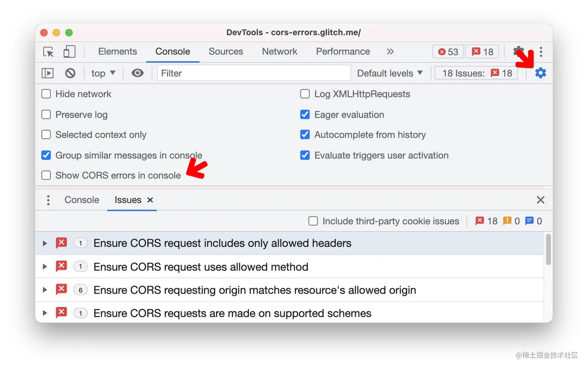The image size is (588, 369).
Task: Uncheck Group similar messages in console
Action: [46, 155]
